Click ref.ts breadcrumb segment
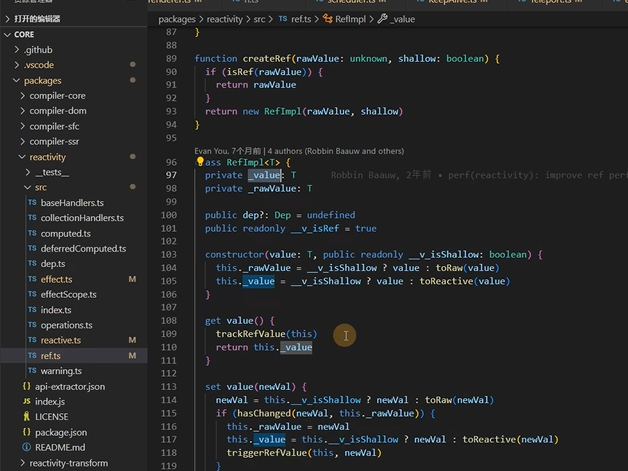This screenshot has width=628, height=471. [301, 19]
